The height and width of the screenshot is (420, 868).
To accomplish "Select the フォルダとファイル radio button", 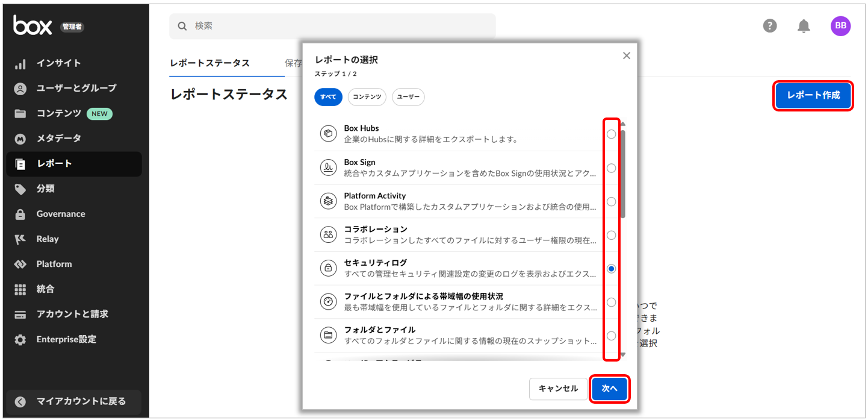I will [x=611, y=336].
